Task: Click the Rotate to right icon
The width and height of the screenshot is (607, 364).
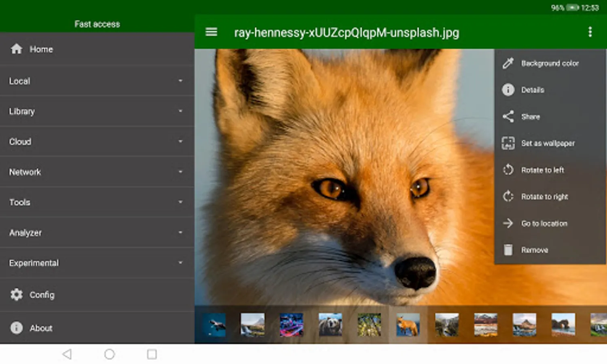Action: pyautogui.click(x=508, y=197)
